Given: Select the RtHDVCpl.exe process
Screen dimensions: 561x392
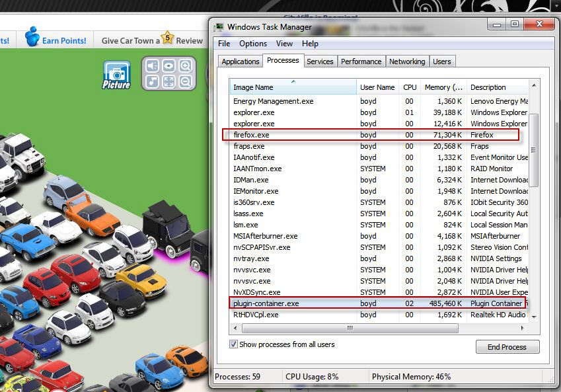Looking at the screenshot, I should click(x=379, y=315).
